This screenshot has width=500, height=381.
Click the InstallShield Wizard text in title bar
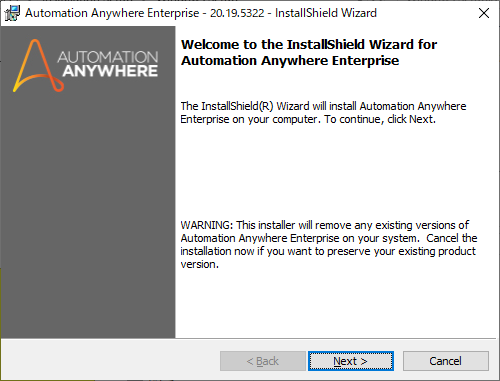click(x=326, y=13)
